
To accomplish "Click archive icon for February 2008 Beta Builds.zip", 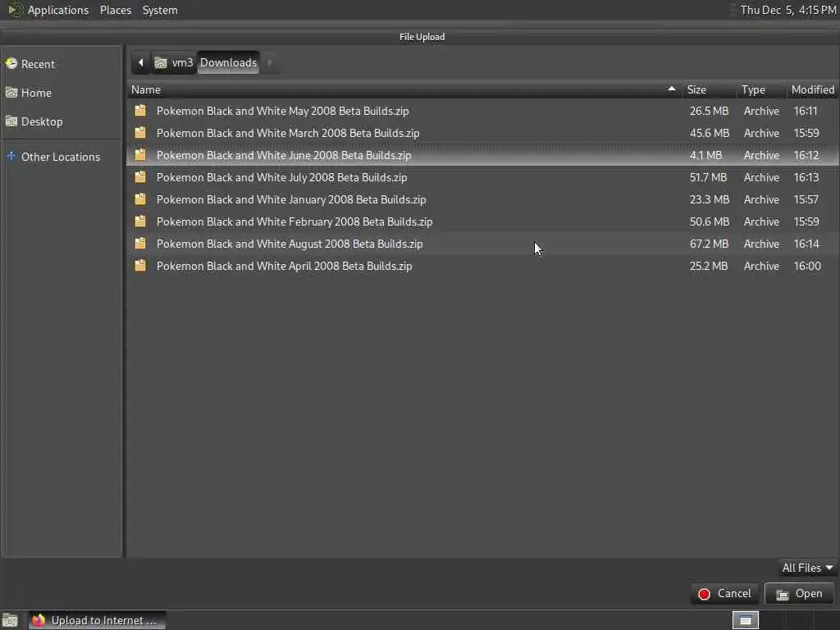I will 140,221.
